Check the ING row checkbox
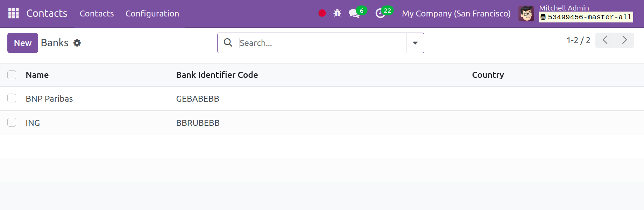644x210 pixels. pos(12,122)
